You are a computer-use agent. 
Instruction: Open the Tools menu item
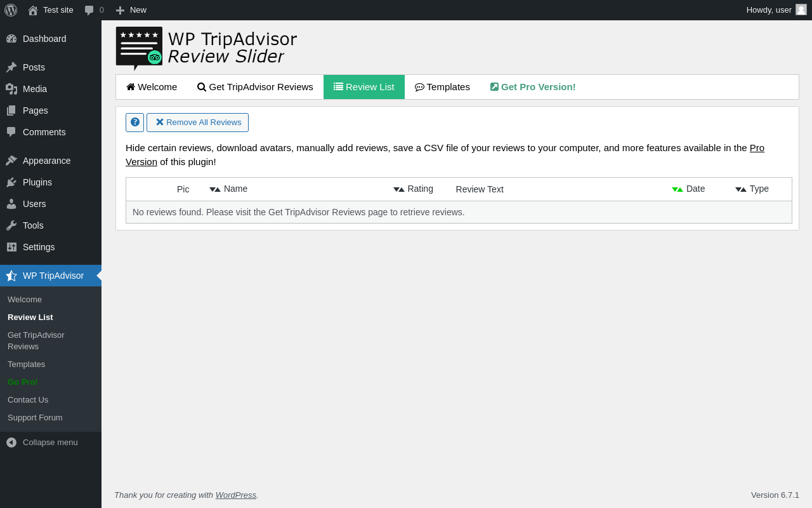click(33, 225)
